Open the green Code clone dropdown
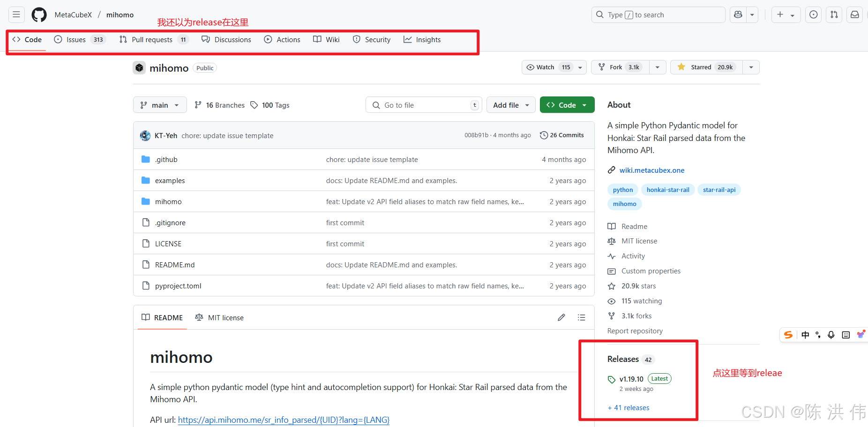The image size is (868, 427). pyautogui.click(x=567, y=105)
